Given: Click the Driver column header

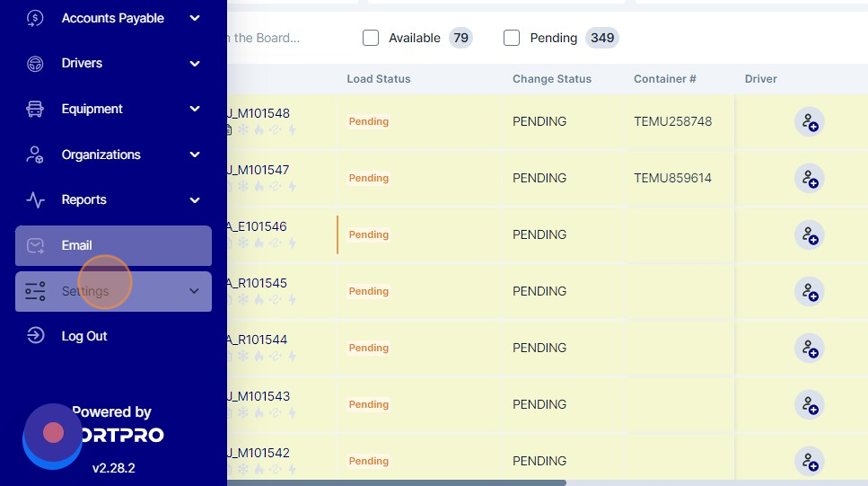Looking at the screenshot, I should click(x=760, y=79).
